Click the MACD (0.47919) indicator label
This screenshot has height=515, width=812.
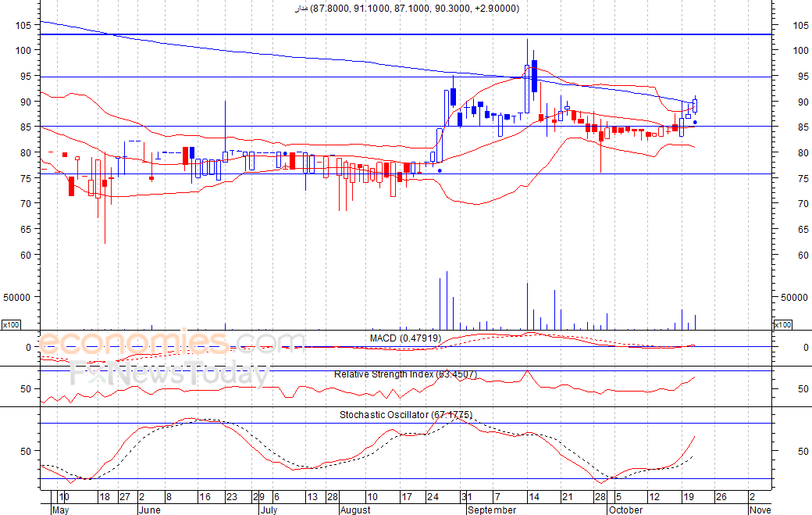tap(405, 338)
